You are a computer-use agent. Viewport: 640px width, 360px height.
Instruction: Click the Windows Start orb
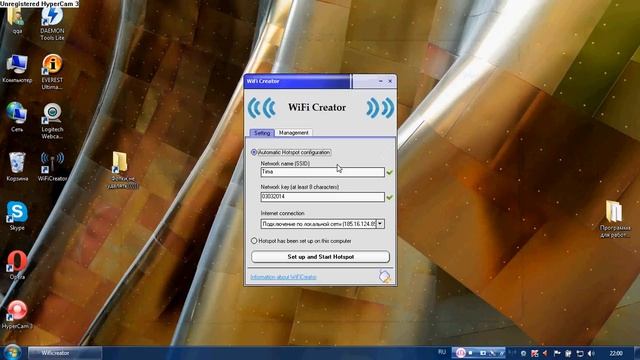pyautogui.click(x=13, y=352)
